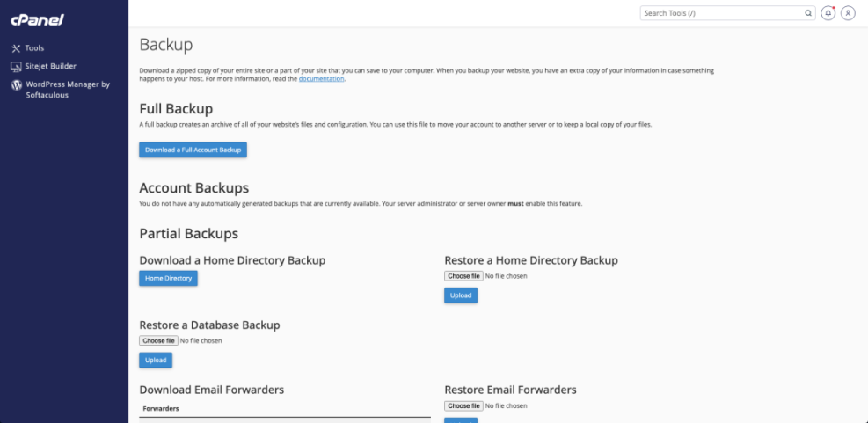Screen dimensions: 868x423
Task: Click the Forwarders table header
Action: point(161,409)
